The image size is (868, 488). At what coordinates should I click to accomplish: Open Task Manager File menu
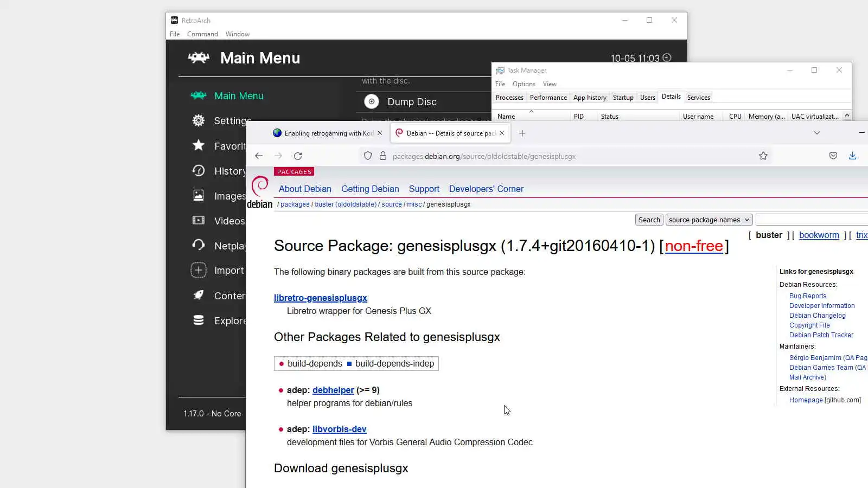coord(500,84)
